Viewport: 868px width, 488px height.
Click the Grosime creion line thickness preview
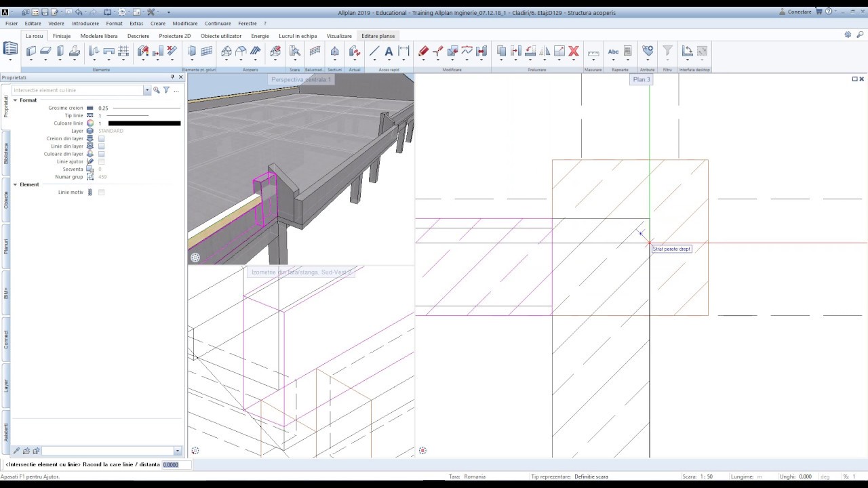[146, 108]
